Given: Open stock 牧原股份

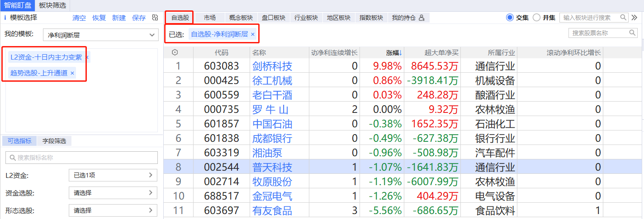Looking at the screenshot, I should 272,182.
